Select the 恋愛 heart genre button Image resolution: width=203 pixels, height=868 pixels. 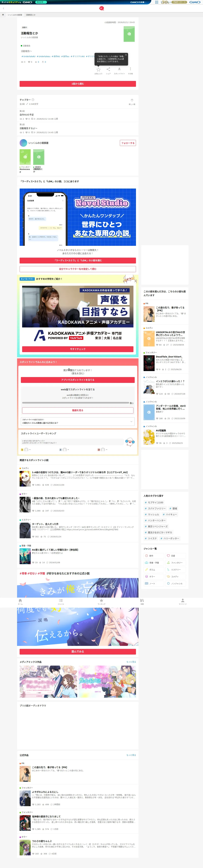tap(175, 556)
